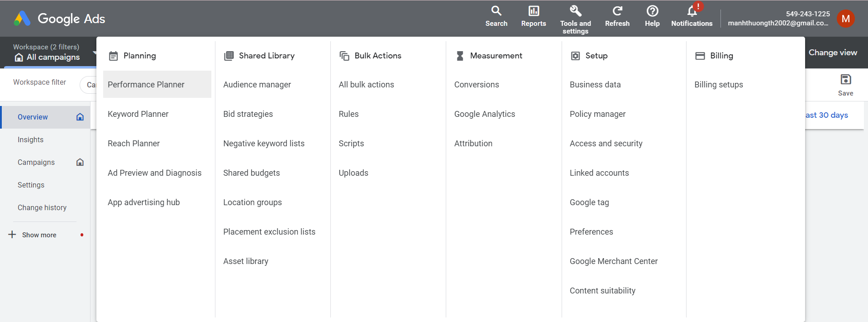Click the Save floppy disk icon

click(x=845, y=79)
